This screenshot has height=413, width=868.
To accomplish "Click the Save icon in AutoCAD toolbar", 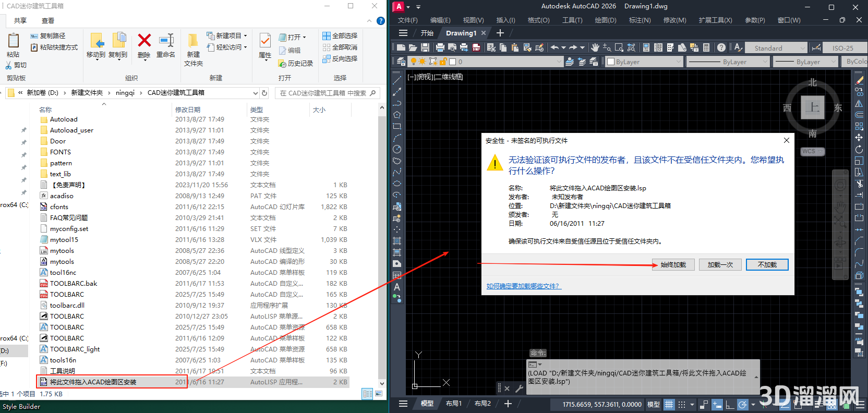I will [x=425, y=47].
